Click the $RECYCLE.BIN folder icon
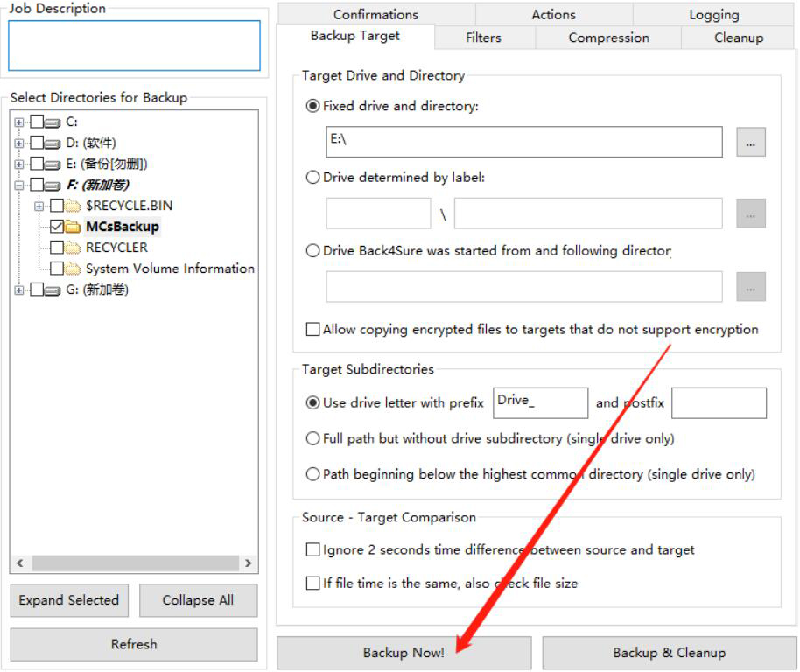Image resolution: width=800 pixels, height=672 pixels. [x=73, y=206]
